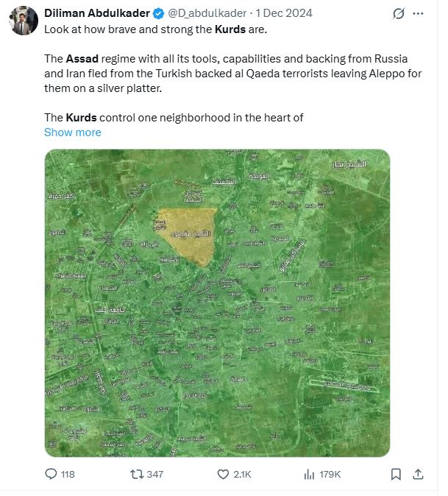This screenshot has height=496, width=448.
Task: Click the repost arrows icon
Action: pos(137,474)
